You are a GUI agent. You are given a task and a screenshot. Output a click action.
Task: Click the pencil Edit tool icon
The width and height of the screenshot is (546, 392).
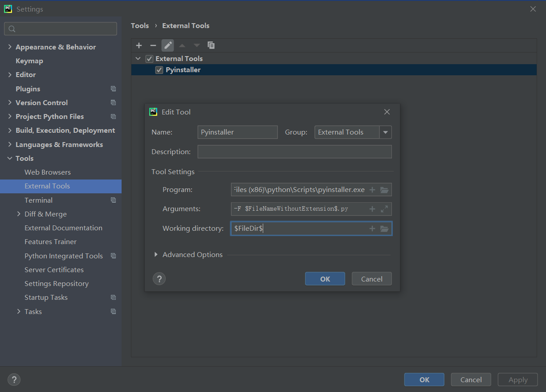click(x=168, y=45)
